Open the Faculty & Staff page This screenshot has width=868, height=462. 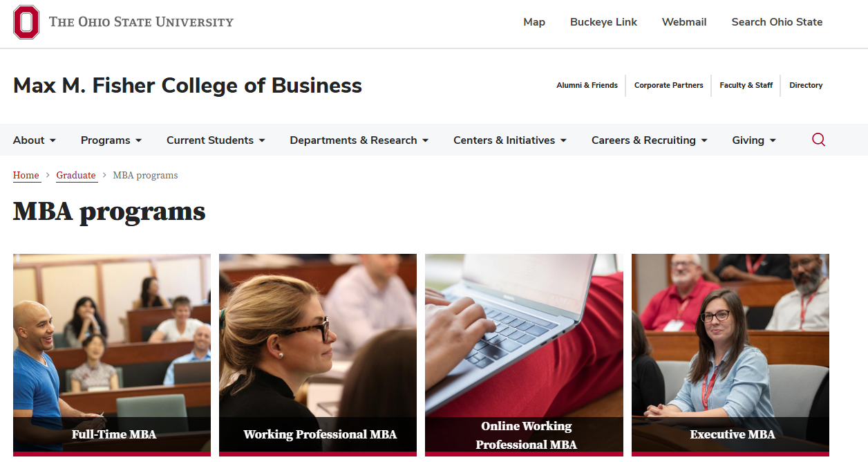(746, 86)
